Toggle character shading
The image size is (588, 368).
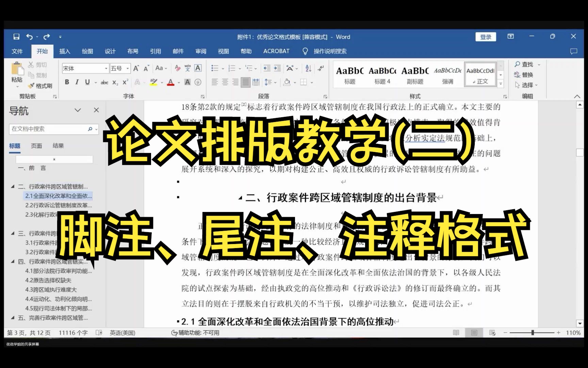pos(187,82)
